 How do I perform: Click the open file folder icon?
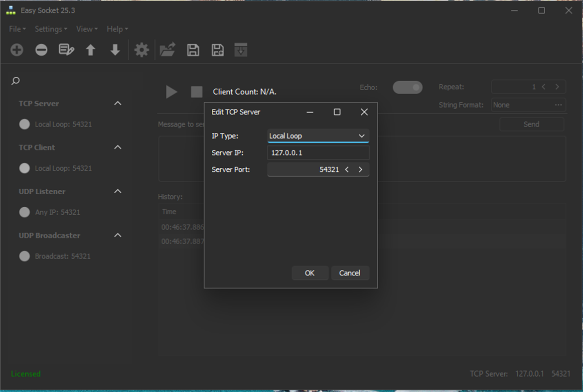point(167,50)
